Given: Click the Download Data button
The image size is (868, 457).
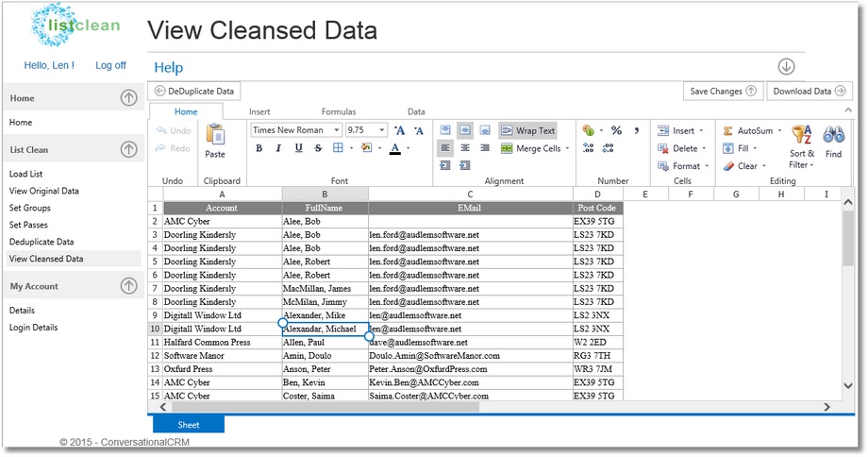Looking at the screenshot, I should (809, 91).
